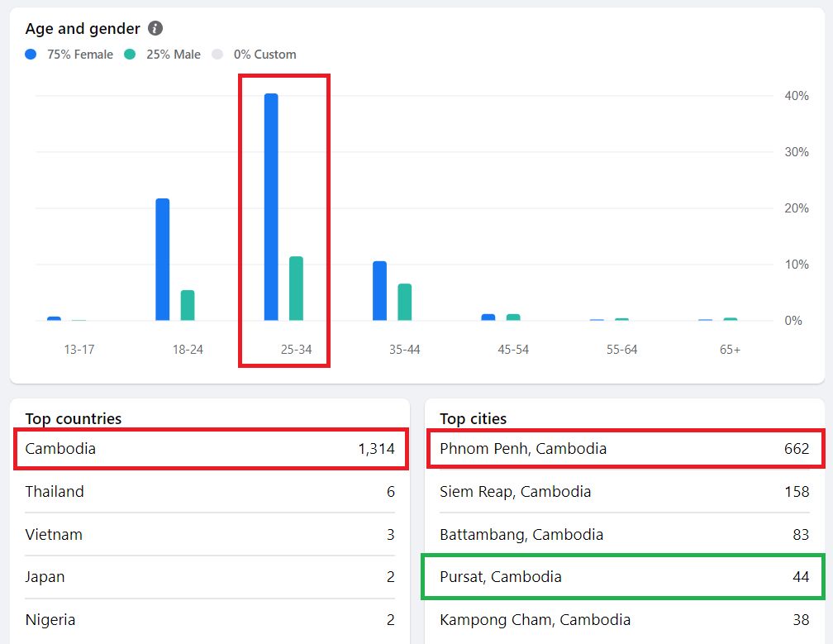Select the blue Female legend dot
The width and height of the screenshot is (833, 644).
(x=31, y=55)
